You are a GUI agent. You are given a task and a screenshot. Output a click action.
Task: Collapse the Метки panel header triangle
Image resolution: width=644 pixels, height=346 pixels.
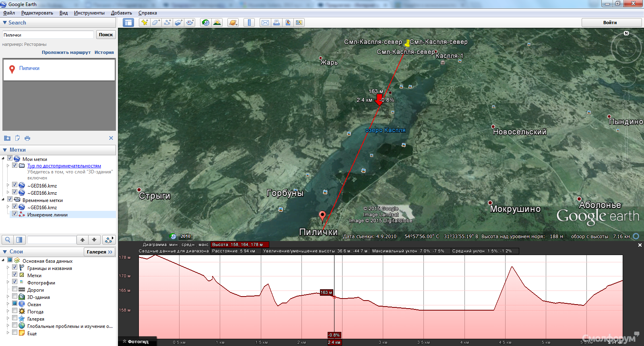5,150
